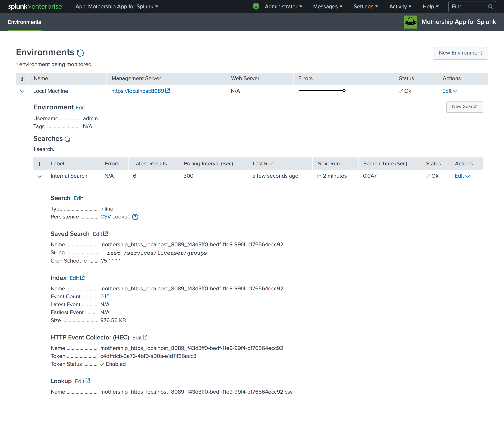504x431 pixels.
Task: Open Edit actions dropdown for Internal Search
Action: coord(462,176)
